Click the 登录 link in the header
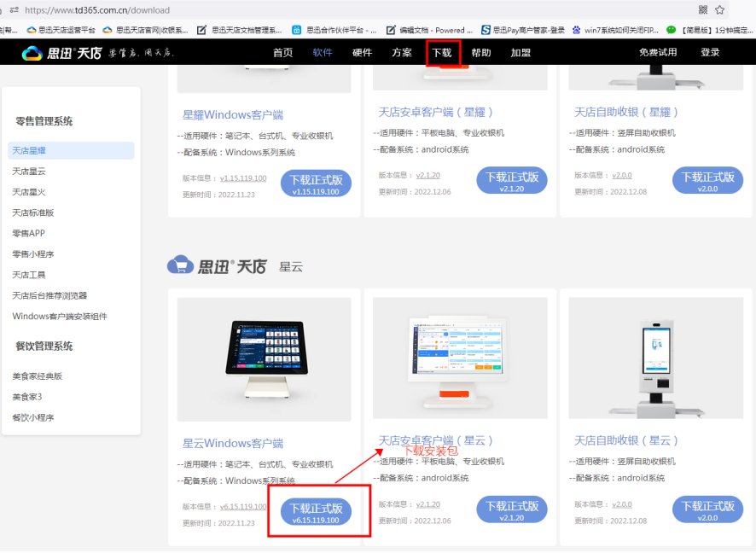 click(710, 52)
